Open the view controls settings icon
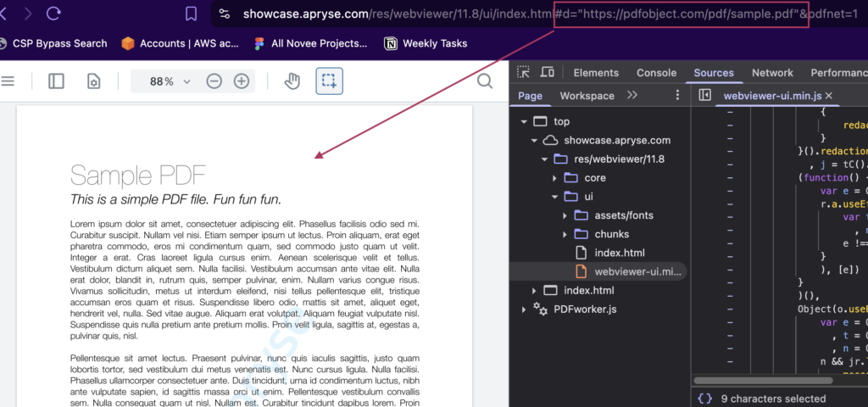 pos(94,81)
